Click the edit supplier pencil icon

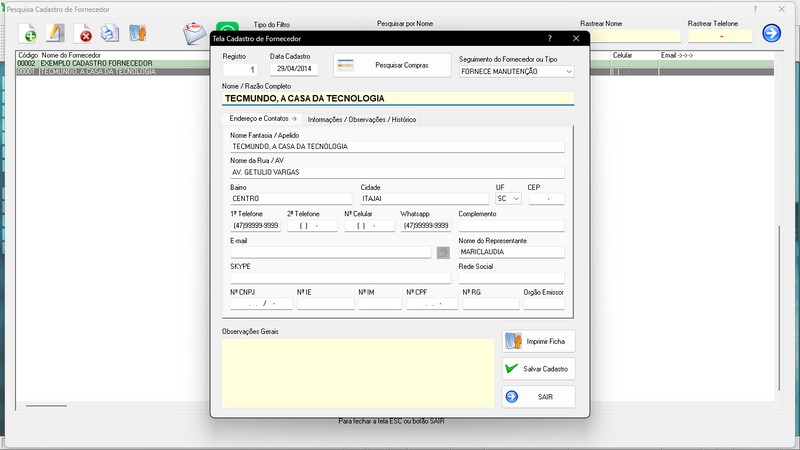55,33
